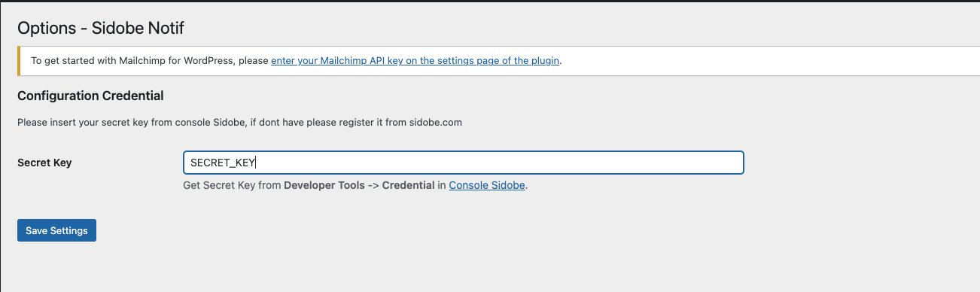
Task: Click the SECRET_KEY text inside the field
Action: pyautogui.click(x=223, y=163)
